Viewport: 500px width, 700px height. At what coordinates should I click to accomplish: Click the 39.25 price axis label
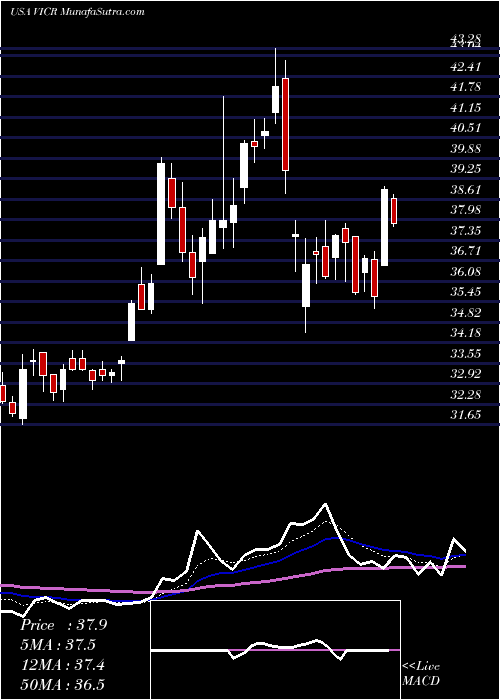[x=466, y=169]
